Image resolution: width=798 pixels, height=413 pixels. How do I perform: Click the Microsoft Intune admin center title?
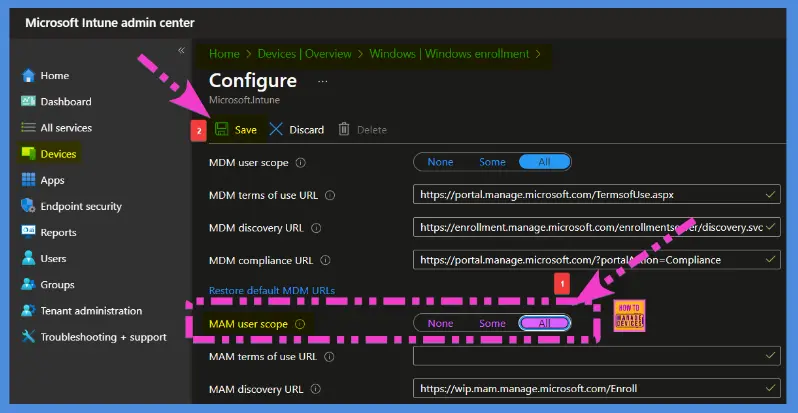click(x=110, y=23)
